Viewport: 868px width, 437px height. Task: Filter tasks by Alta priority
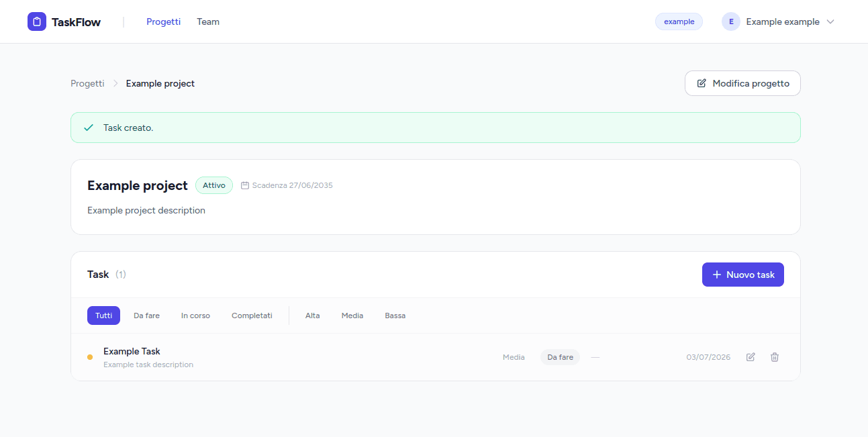click(313, 315)
